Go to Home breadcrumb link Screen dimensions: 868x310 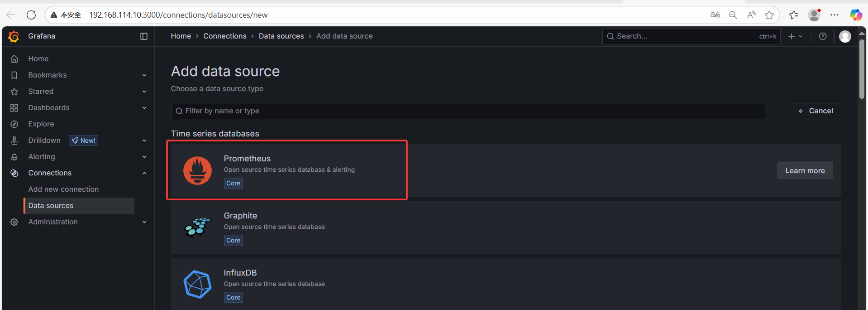pos(181,36)
